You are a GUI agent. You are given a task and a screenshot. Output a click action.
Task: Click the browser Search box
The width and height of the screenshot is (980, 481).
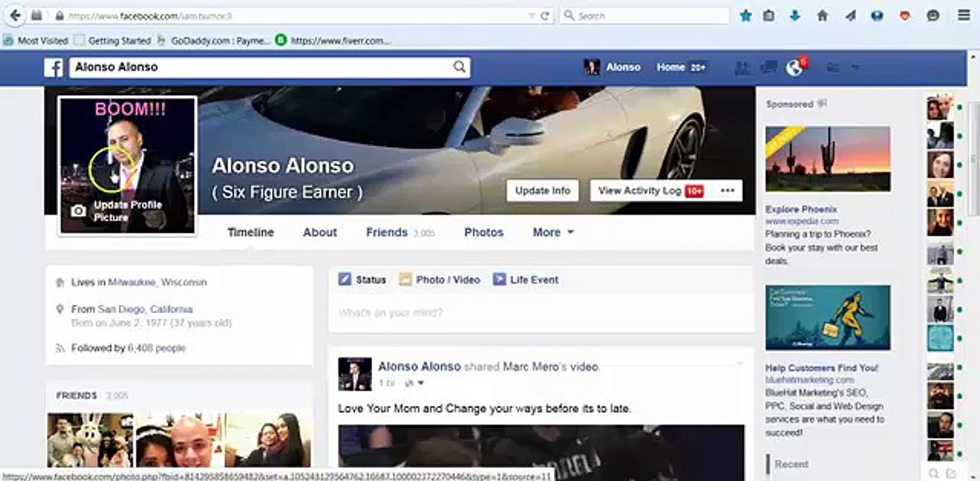tap(645, 15)
